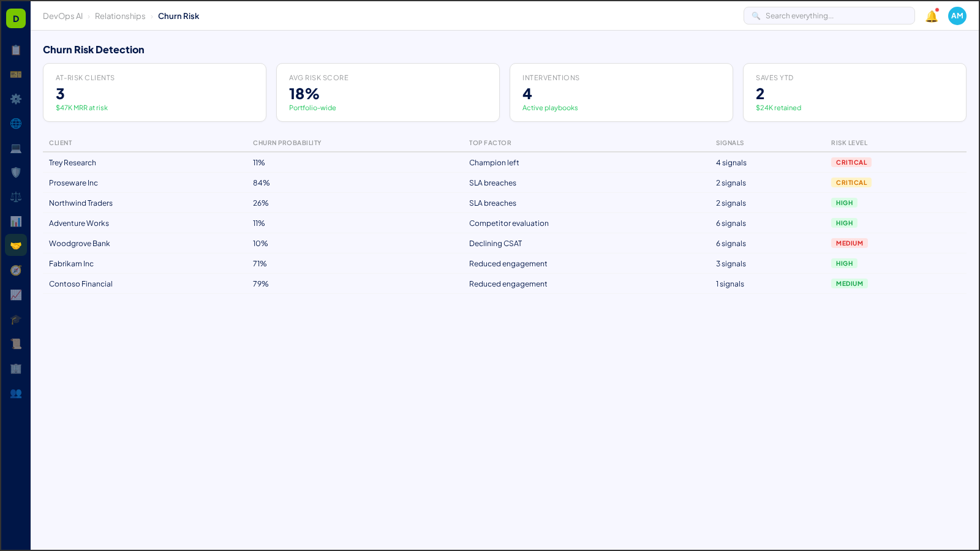
Task: Switch to the Churn Risk breadcrumb tab
Action: point(178,16)
